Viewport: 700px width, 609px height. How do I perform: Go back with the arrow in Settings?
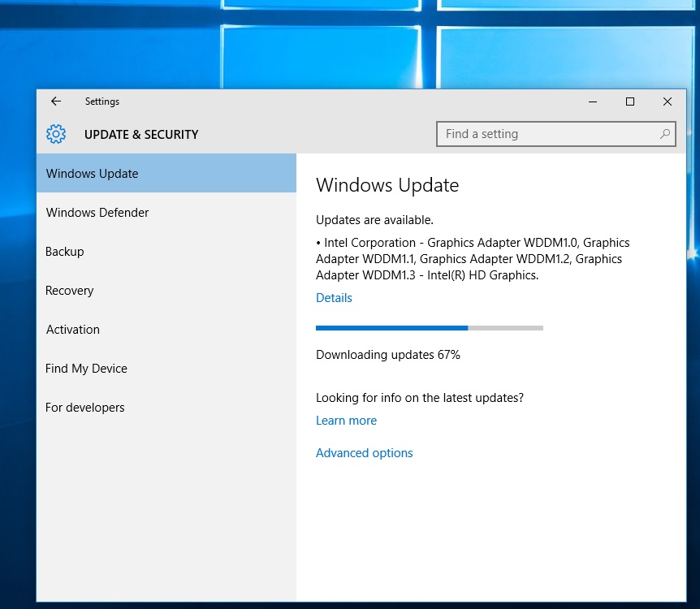pos(56,101)
